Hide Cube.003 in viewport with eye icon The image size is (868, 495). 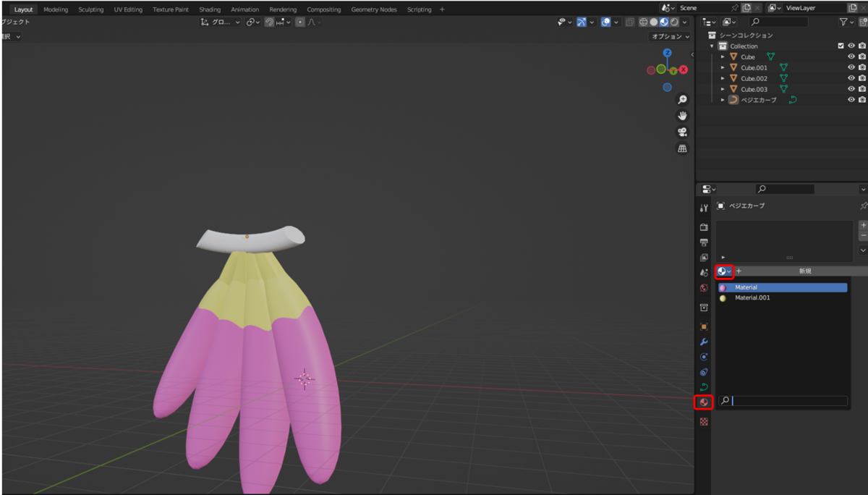[x=851, y=90]
